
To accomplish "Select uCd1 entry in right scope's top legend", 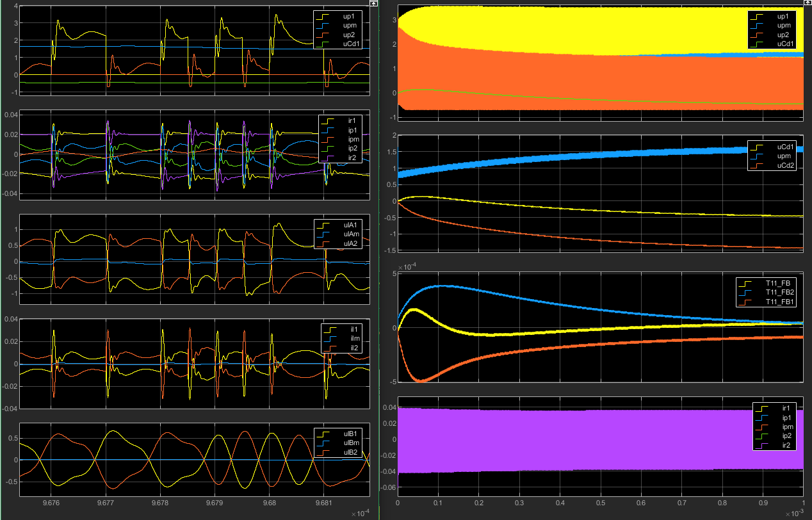I will (773, 44).
